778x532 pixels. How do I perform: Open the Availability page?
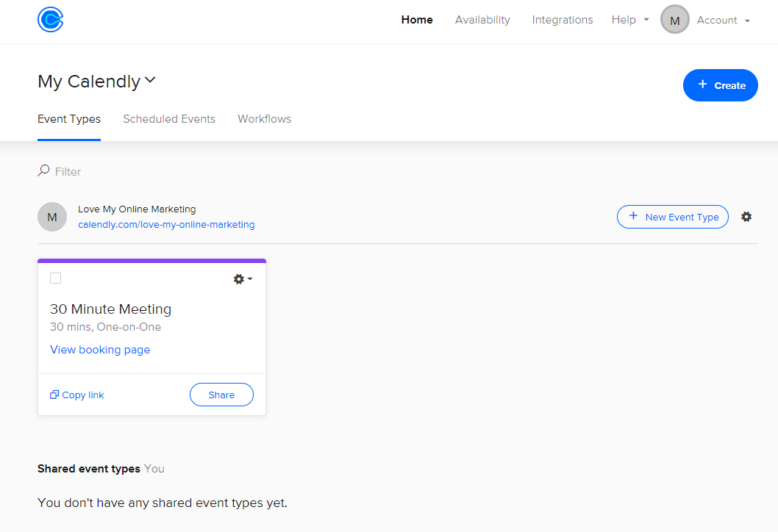[x=482, y=20]
